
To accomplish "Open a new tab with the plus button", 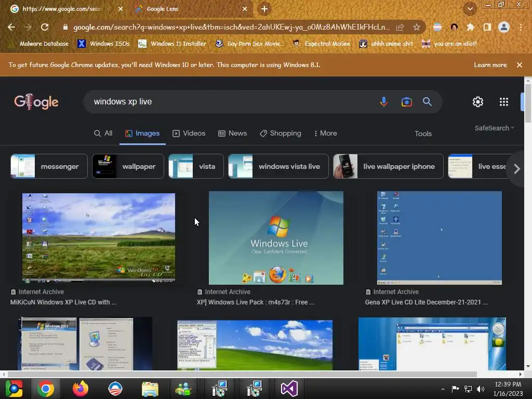I will coord(264,9).
